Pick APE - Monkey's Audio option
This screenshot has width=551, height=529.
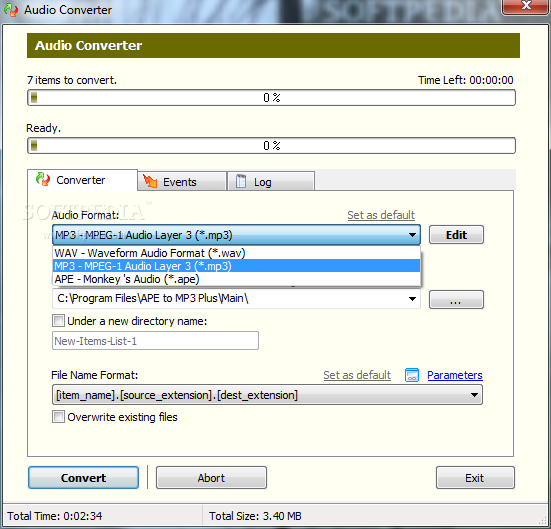[x=236, y=279]
